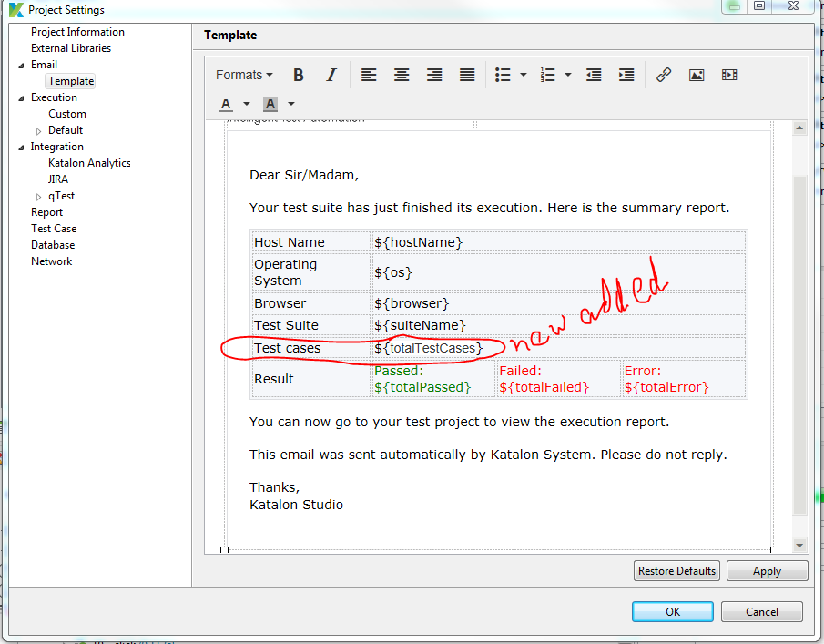Close the Project Settings window
Screen dimensions: 824x644
point(794,5)
